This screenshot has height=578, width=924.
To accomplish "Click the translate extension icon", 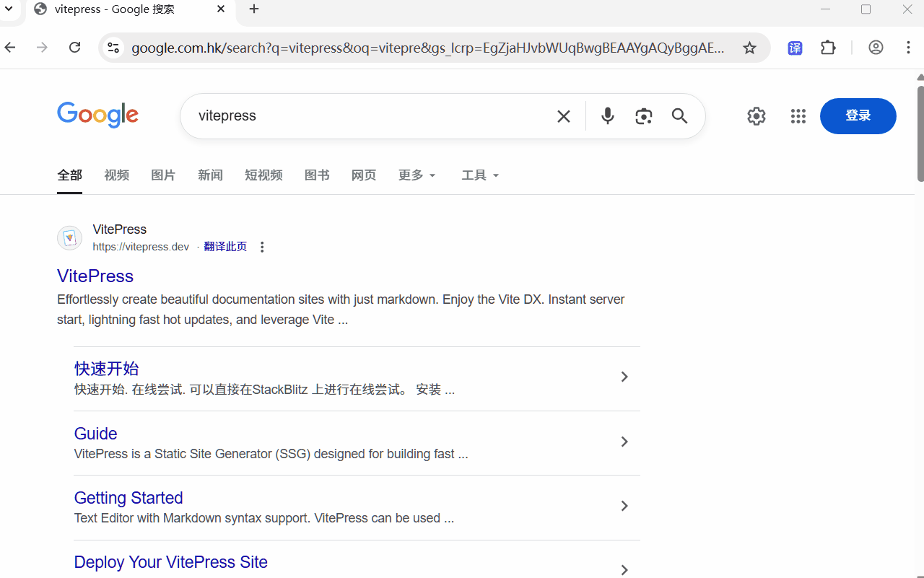I will coord(795,48).
